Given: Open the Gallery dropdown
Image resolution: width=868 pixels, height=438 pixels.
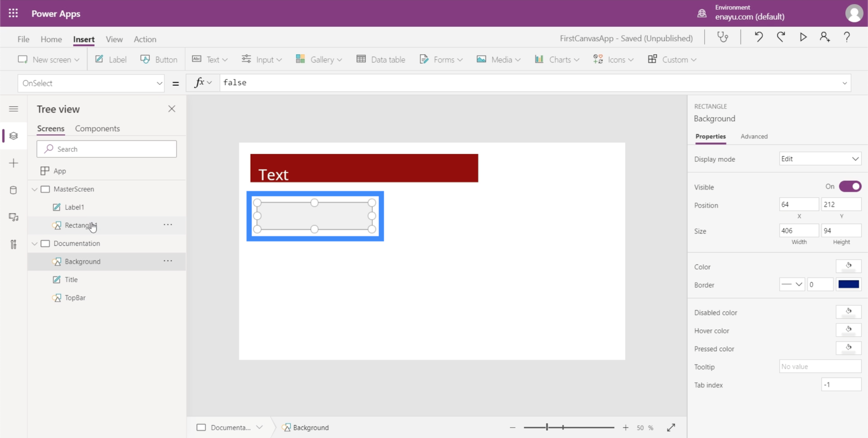Looking at the screenshot, I should click(x=319, y=59).
